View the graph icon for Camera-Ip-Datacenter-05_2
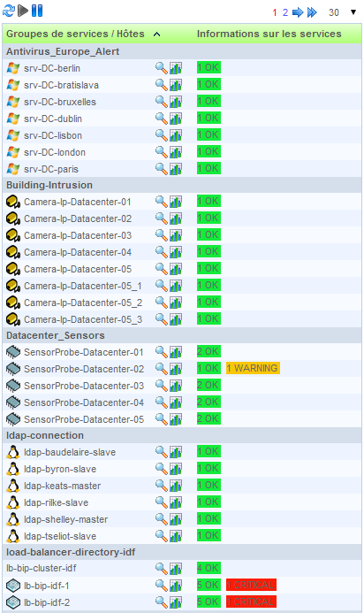Viewport: 364px width, 613px height. tap(176, 303)
